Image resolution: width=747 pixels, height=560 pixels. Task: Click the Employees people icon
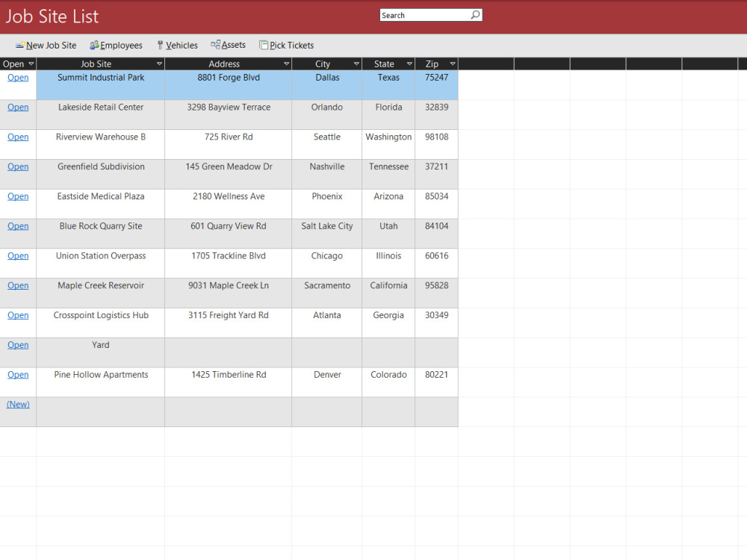click(x=94, y=46)
